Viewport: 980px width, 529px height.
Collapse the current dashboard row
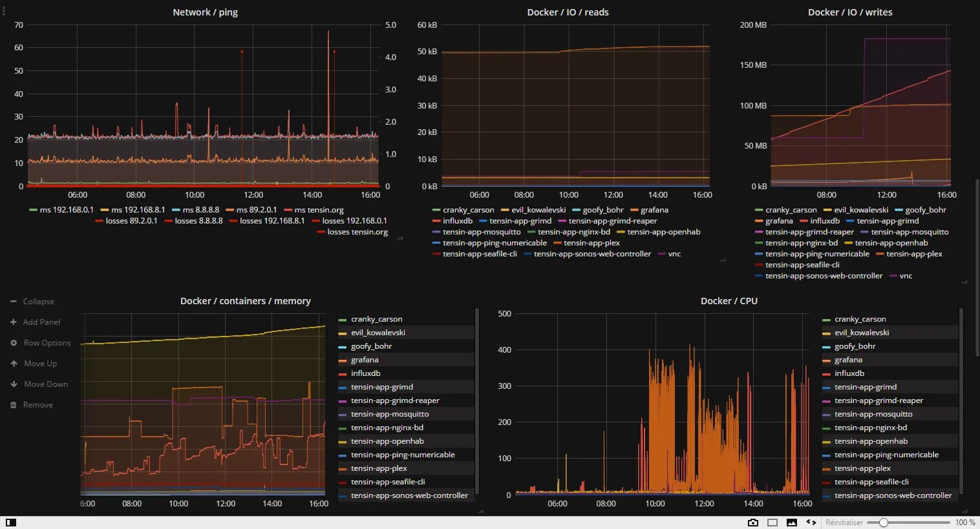[x=32, y=302]
